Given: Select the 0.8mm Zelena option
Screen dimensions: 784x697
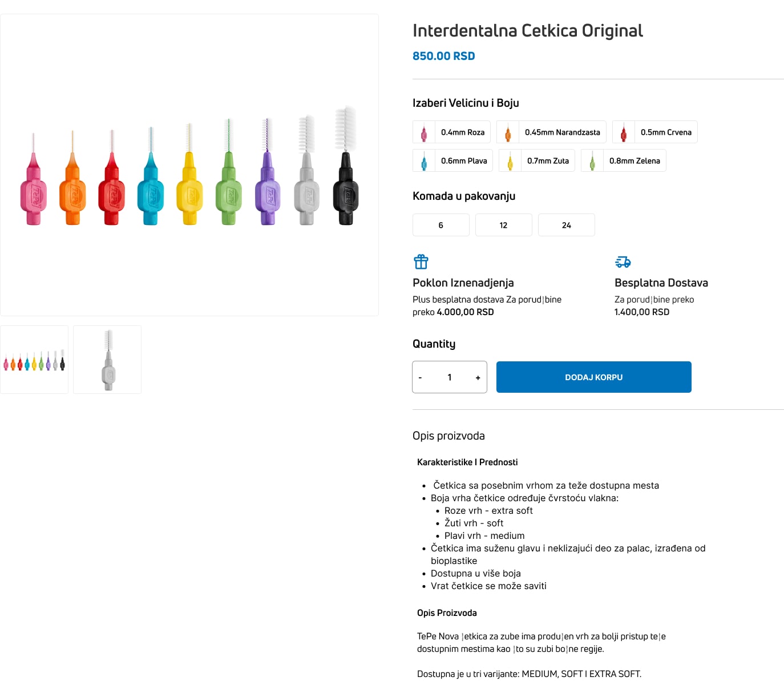Looking at the screenshot, I should pos(623,161).
